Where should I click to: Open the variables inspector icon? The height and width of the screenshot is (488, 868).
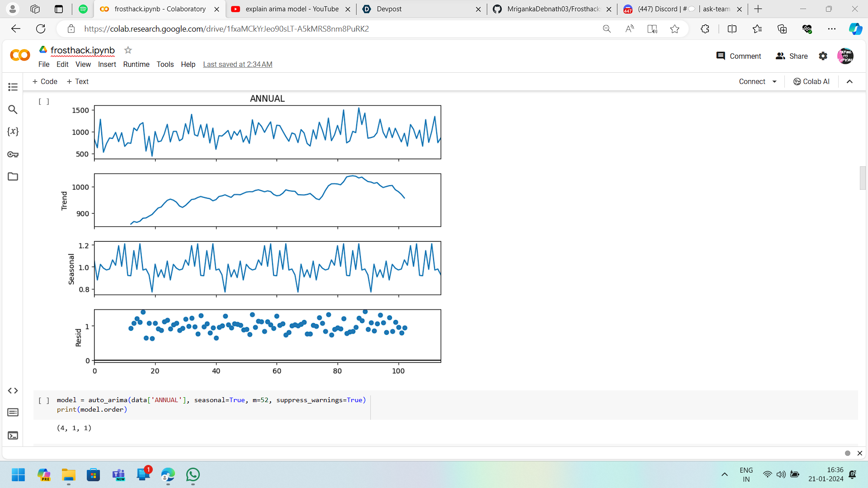13,131
